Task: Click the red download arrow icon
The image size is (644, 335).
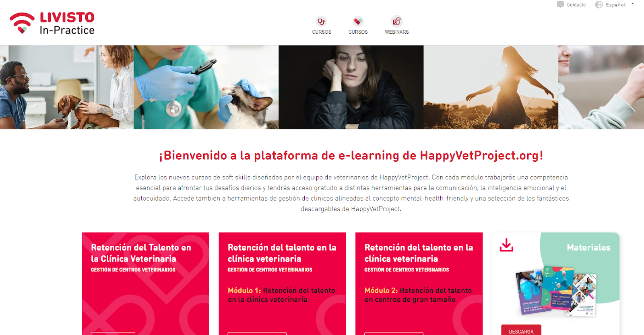Action: (x=506, y=245)
